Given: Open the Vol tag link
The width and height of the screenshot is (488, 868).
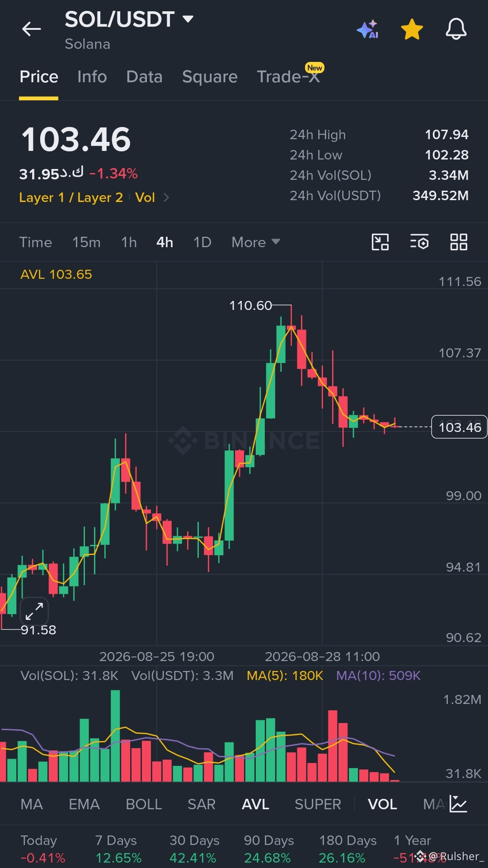Looking at the screenshot, I should coord(145,197).
